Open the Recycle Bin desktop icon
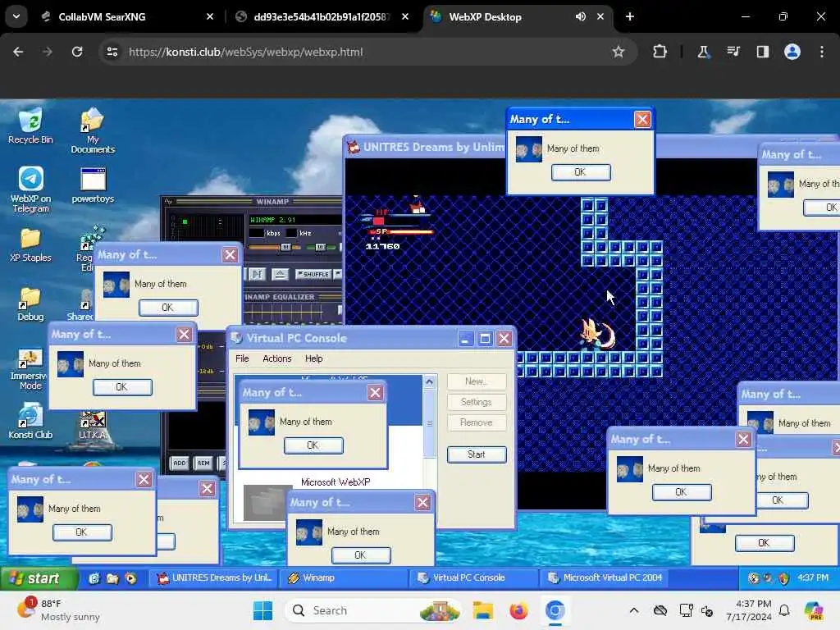This screenshot has height=630, width=840. pyautogui.click(x=30, y=126)
